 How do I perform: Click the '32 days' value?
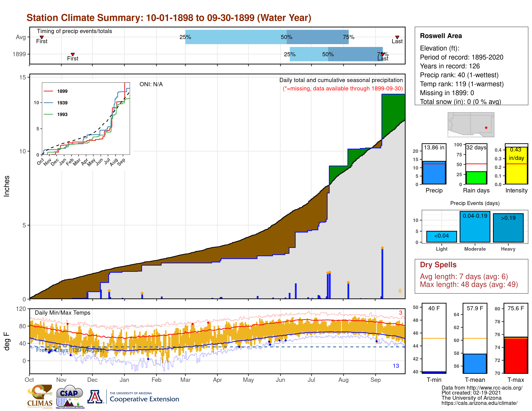point(476,147)
